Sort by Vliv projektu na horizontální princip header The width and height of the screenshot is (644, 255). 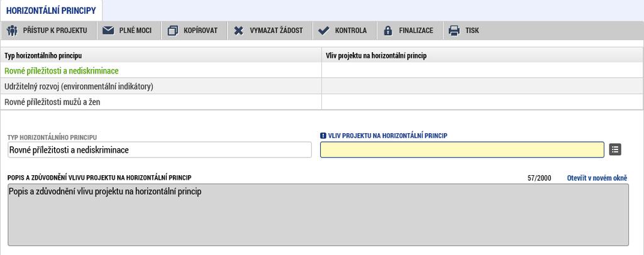click(482, 55)
